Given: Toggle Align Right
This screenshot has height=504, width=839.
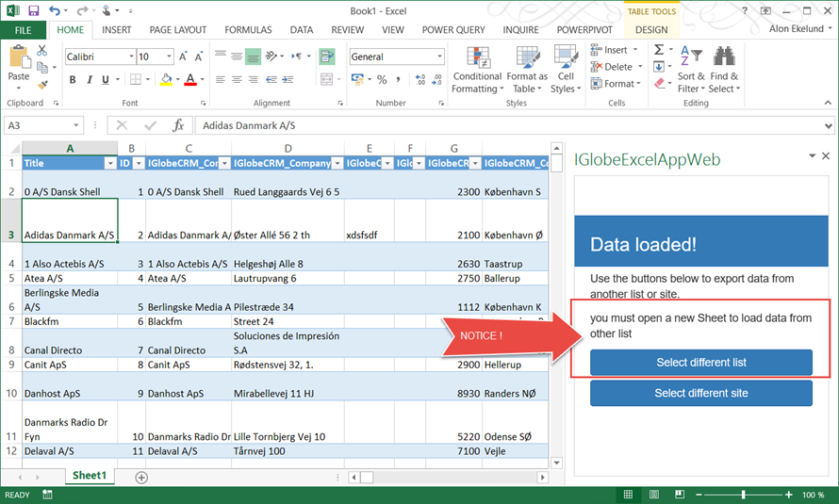Looking at the screenshot, I should 253,80.
